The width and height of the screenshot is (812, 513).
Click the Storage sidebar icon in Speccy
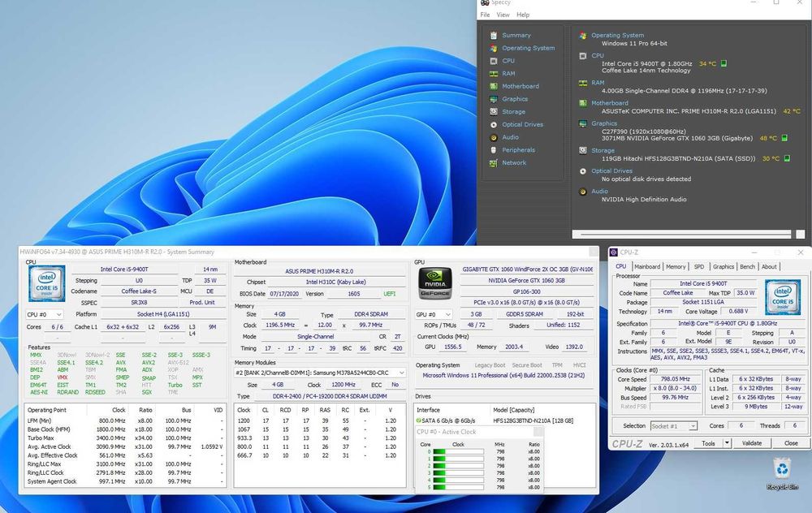(x=494, y=112)
